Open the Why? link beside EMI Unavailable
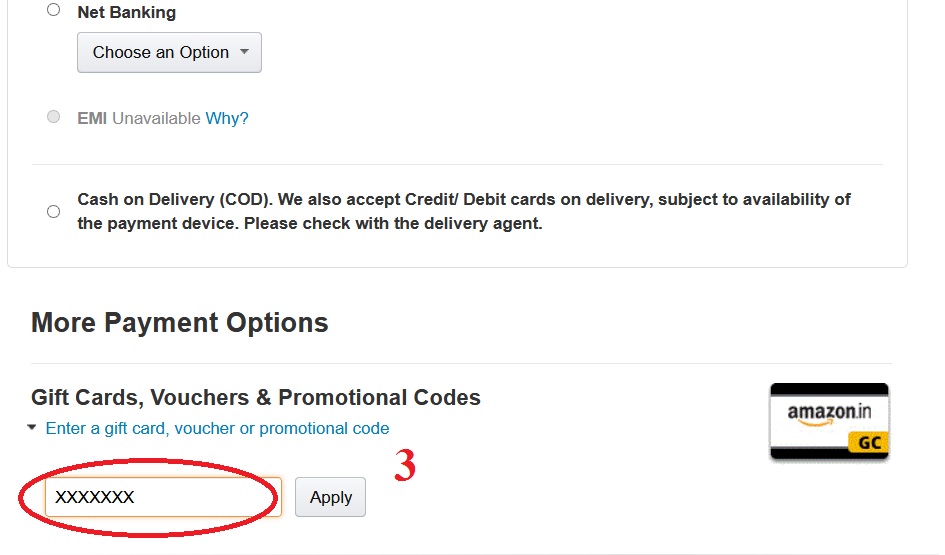The image size is (945, 555). tap(227, 118)
